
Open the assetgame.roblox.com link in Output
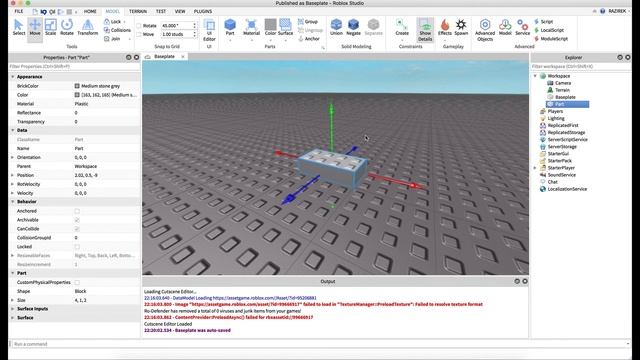(x=264, y=298)
